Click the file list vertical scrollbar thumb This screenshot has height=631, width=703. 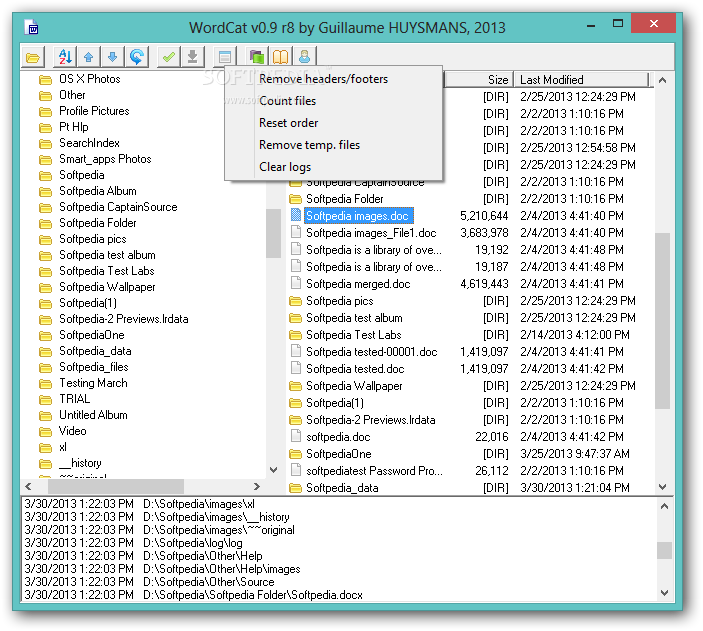(663, 321)
